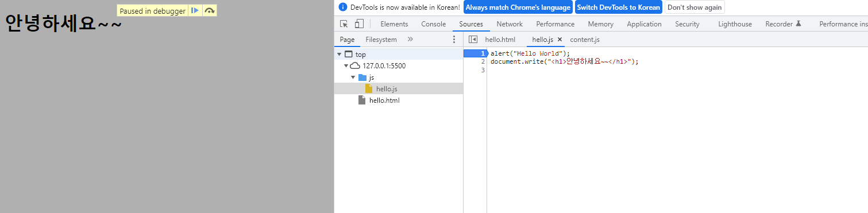Select js folder in file tree
The width and height of the screenshot is (868, 213).
click(399, 78)
